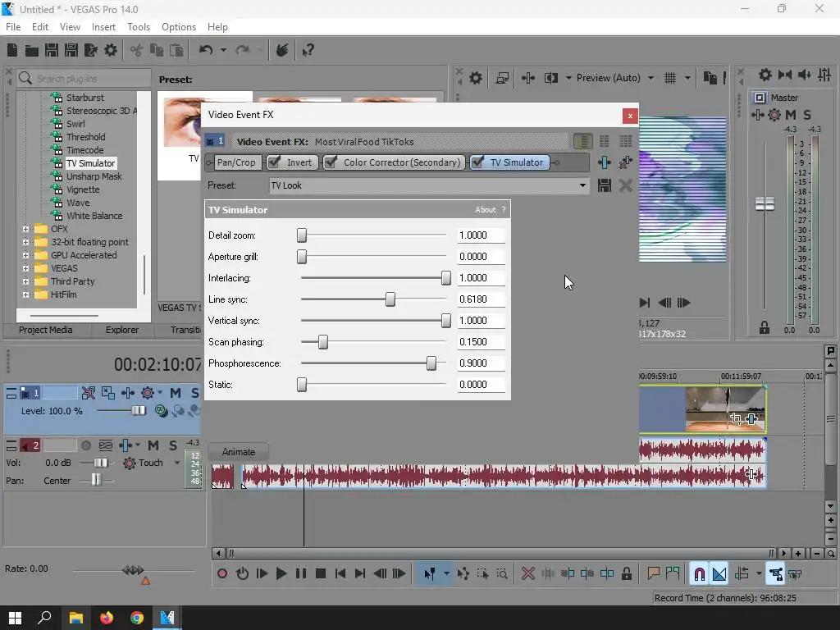This screenshot has width=840, height=630.
Task: Expand the Third Party folder
Action: pos(25,282)
